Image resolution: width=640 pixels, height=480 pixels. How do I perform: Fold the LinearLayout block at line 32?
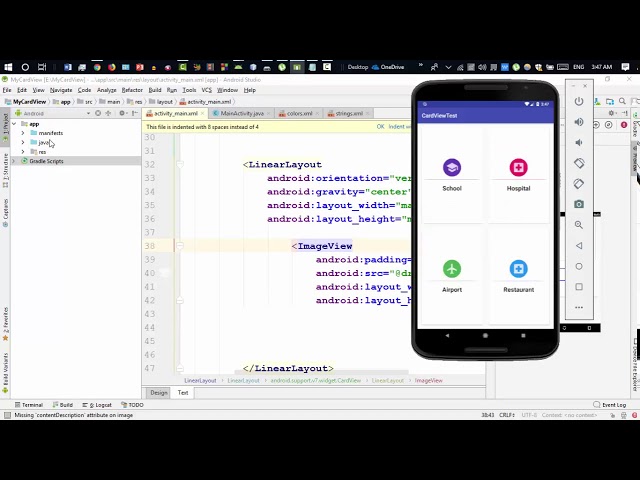[x=180, y=164]
